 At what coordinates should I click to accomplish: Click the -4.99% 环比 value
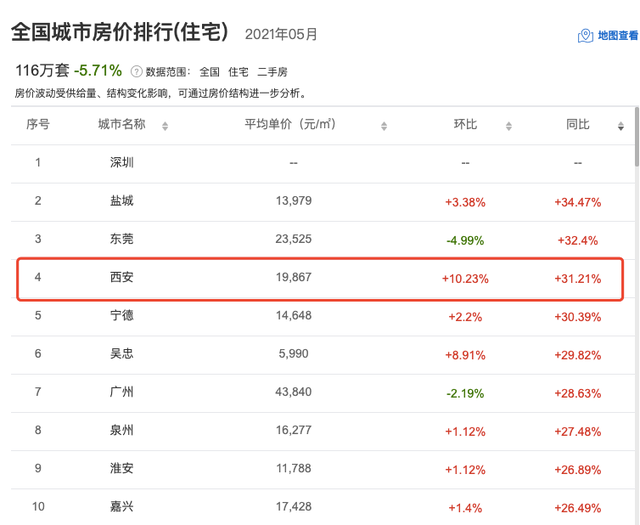coord(465,240)
